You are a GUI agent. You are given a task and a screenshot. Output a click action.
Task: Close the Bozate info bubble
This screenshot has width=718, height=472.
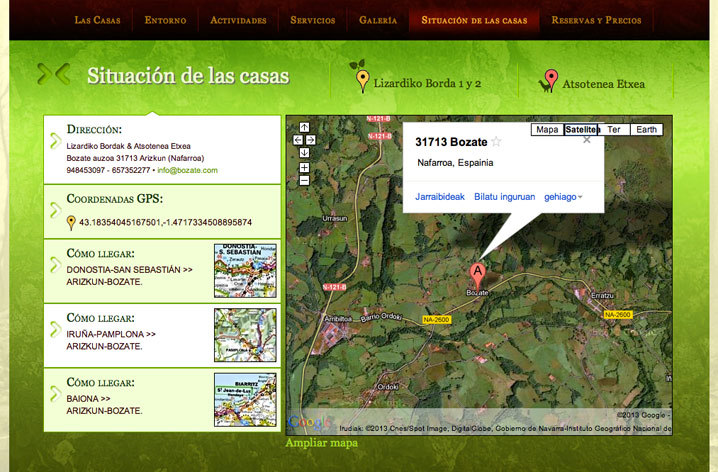[x=587, y=140]
